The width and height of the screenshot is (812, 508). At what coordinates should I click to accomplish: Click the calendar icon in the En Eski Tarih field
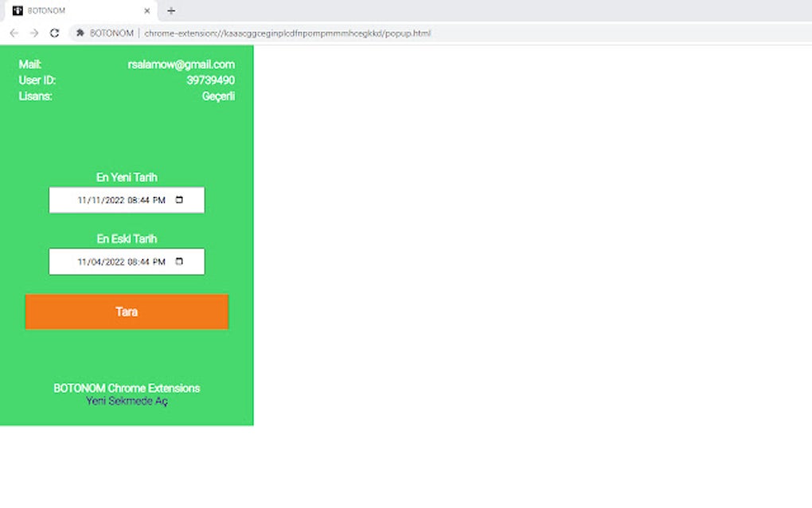pyautogui.click(x=180, y=261)
